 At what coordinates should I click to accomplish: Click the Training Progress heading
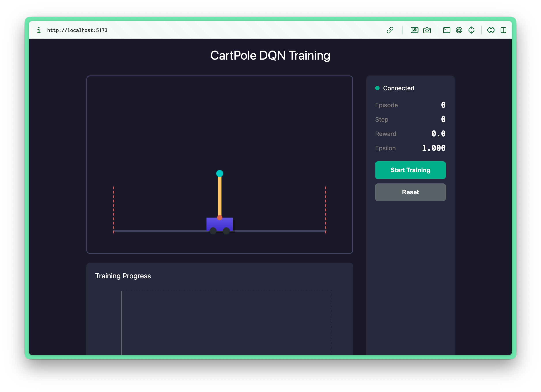[123, 276]
